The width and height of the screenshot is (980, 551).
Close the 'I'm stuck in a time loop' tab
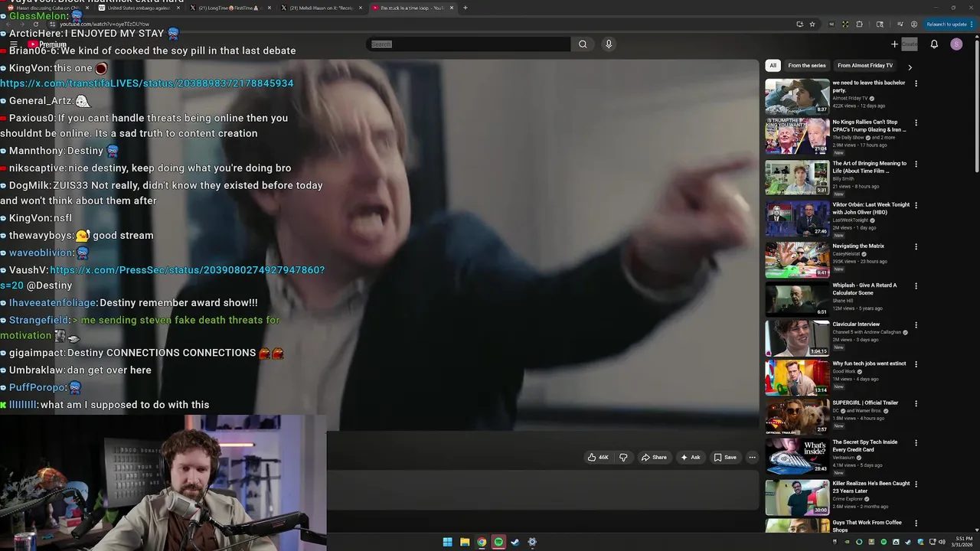452,8
